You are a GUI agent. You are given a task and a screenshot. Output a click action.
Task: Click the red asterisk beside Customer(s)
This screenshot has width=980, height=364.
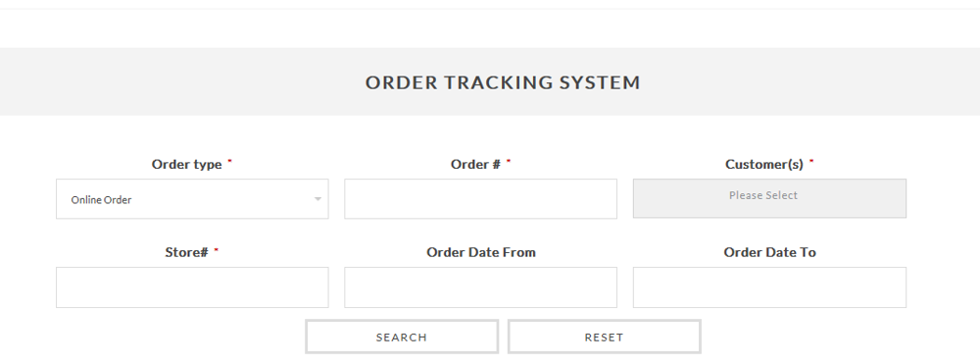(811, 161)
